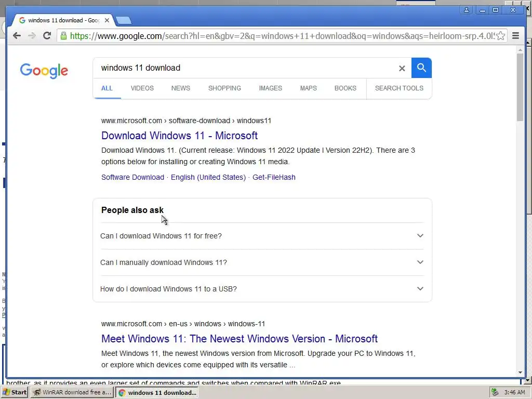Click the 'People also ask' heading
This screenshot has height=399, width=532.
pos(132,210)
